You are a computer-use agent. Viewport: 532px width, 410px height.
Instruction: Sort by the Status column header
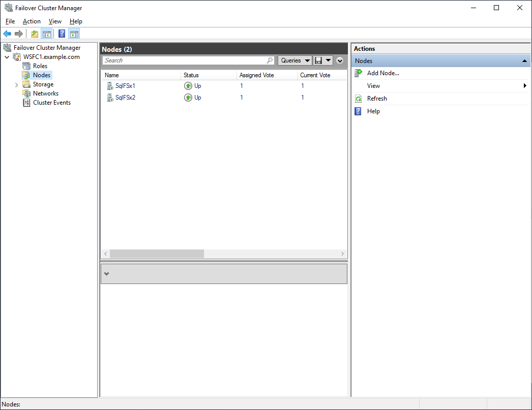coord(209,75)
